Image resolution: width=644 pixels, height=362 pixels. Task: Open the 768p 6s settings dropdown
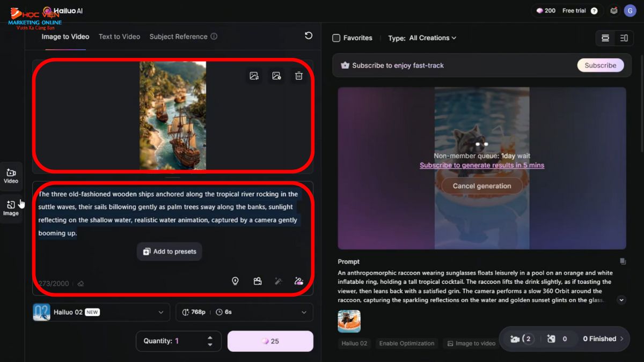pos(245,312)
